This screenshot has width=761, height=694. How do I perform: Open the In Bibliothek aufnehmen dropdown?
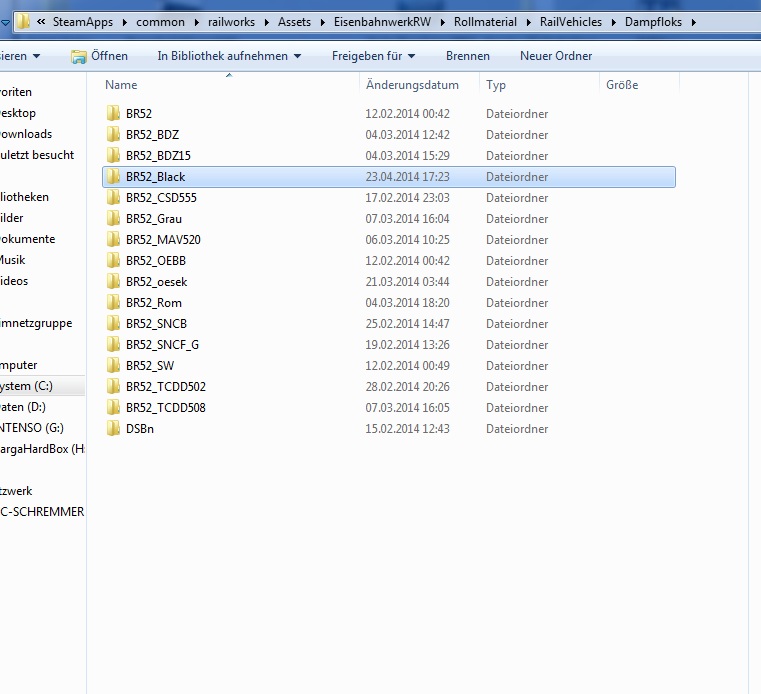point(229,56)
